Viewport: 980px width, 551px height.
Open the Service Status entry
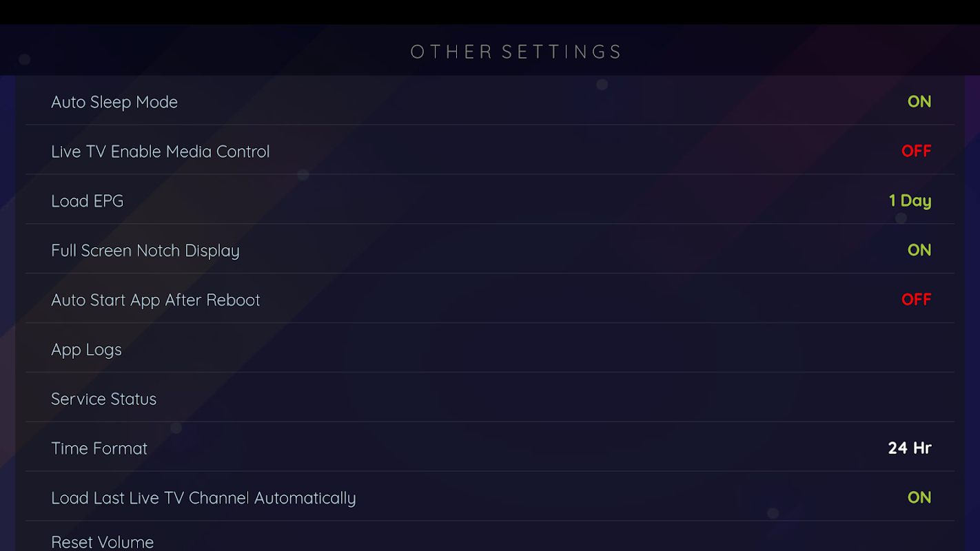pos(490,399)
